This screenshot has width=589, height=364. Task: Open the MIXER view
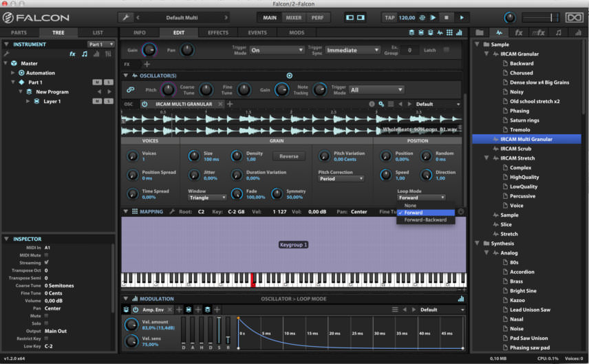[x=294, y=18]
